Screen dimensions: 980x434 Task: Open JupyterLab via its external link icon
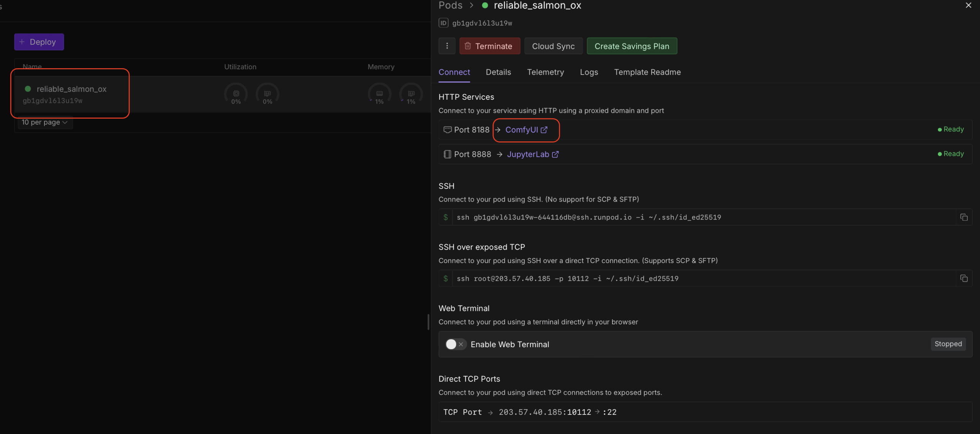pyautogui.click(x=555, y=154)
